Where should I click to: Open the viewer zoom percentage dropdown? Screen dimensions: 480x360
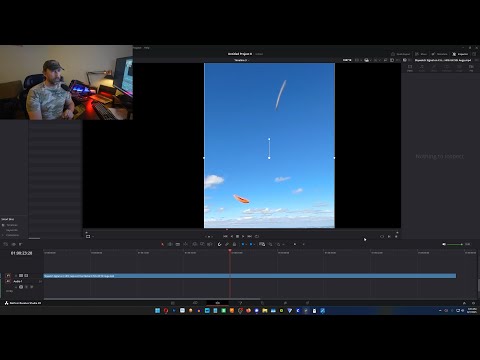347,60
